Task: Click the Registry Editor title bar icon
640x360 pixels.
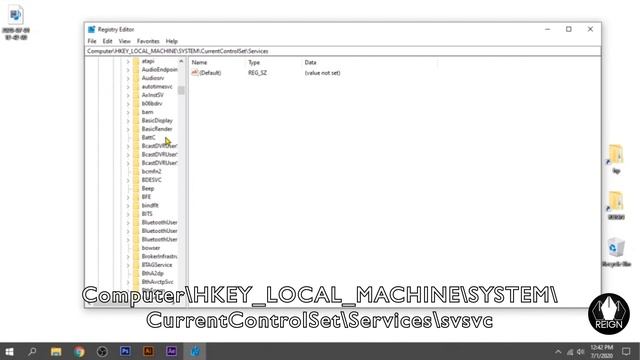Action: [91, 29]
